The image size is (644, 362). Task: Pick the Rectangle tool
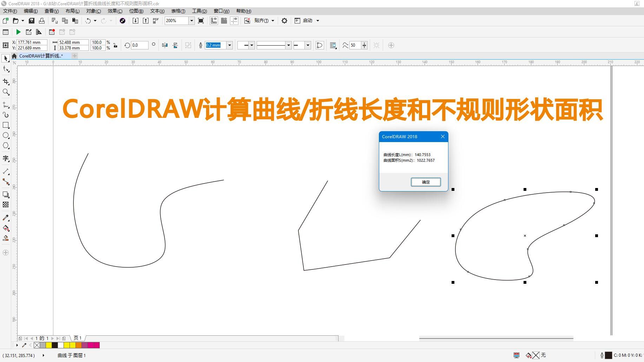pyautogui.click(x=6, y=125)
